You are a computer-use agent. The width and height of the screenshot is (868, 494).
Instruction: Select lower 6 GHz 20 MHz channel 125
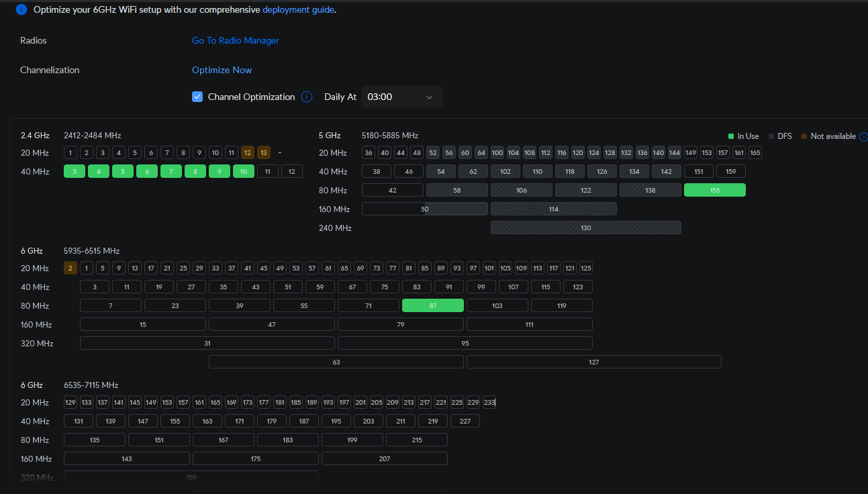pyautogui.click(x=586, y=268)
